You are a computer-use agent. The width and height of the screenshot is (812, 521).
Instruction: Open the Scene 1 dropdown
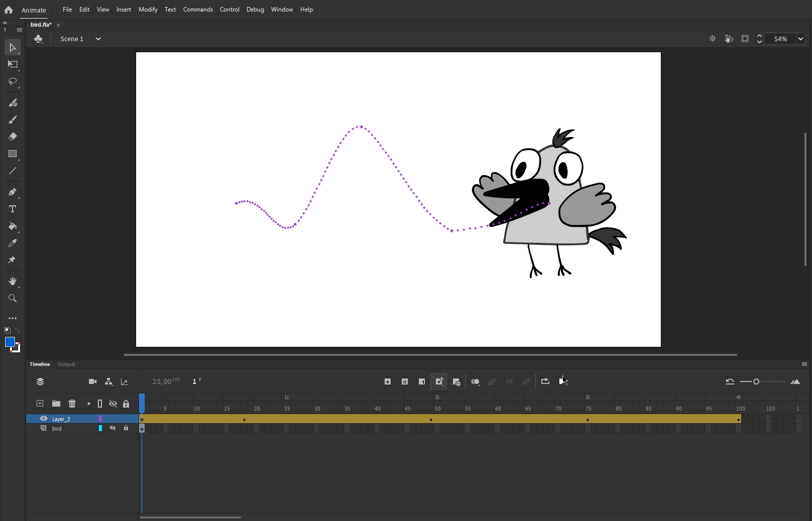click(x=98, y=39)
